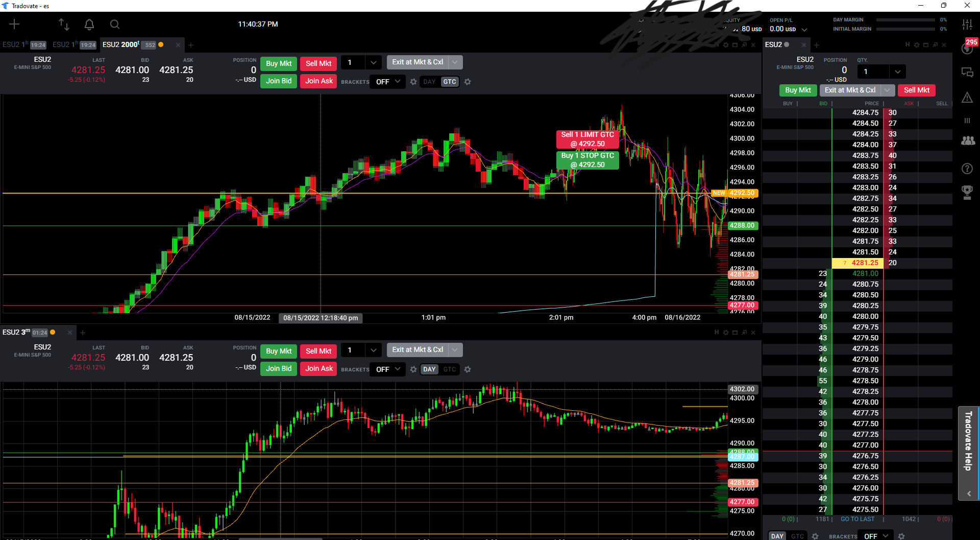The width and height of the screenshot is (980, 540).
Task: Open lower chart BRACKETS OFF dropdown
Action: click(389, 369)
